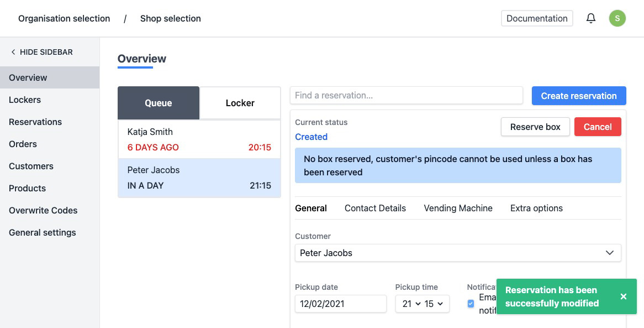This screenshot has width=644, height=328.
Task: Dismiss the success notification toast
Action: coord(624,296)
